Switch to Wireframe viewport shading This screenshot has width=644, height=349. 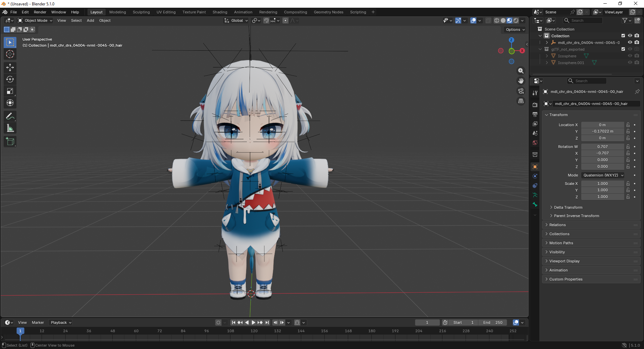coord(497,20)
